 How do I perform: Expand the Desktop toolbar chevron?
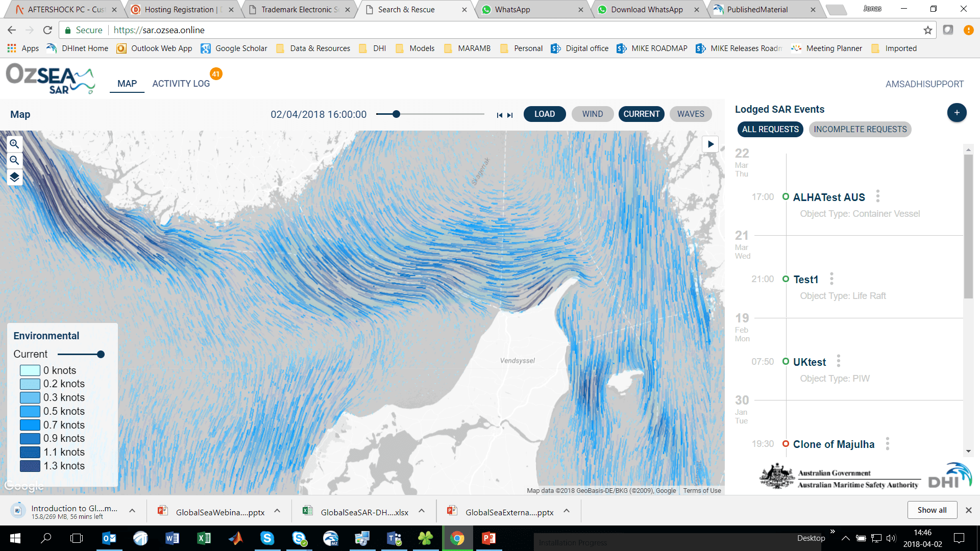pyautogui.click(x=832, y=532)
